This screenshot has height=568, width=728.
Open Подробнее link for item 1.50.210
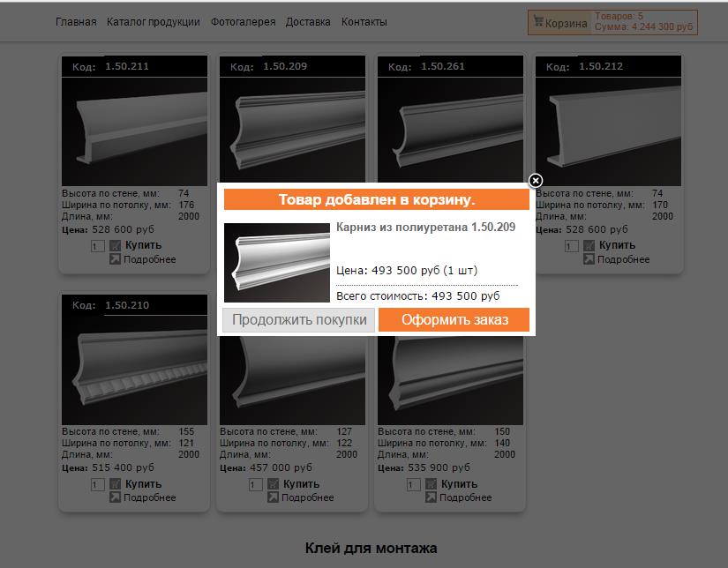(149, 497)
